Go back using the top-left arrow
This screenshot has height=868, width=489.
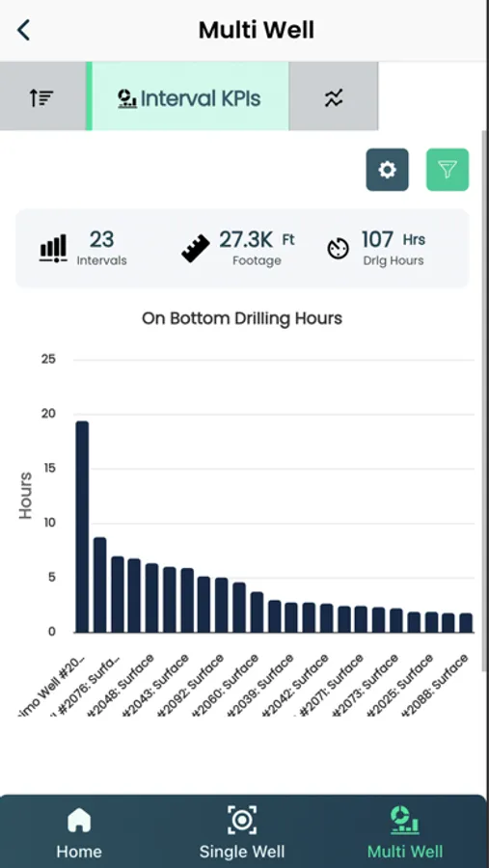click(23, 30)
